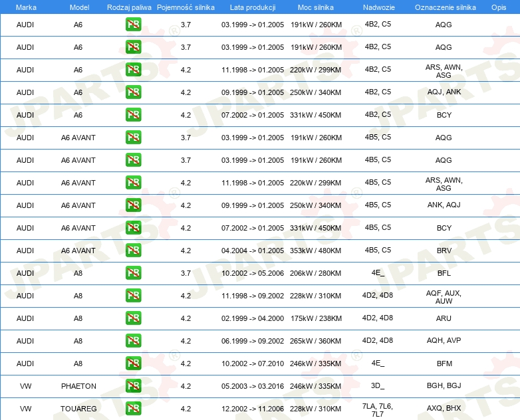
Task: Click the Model column header
Action: pyautogui.click(x=79, y=7)
